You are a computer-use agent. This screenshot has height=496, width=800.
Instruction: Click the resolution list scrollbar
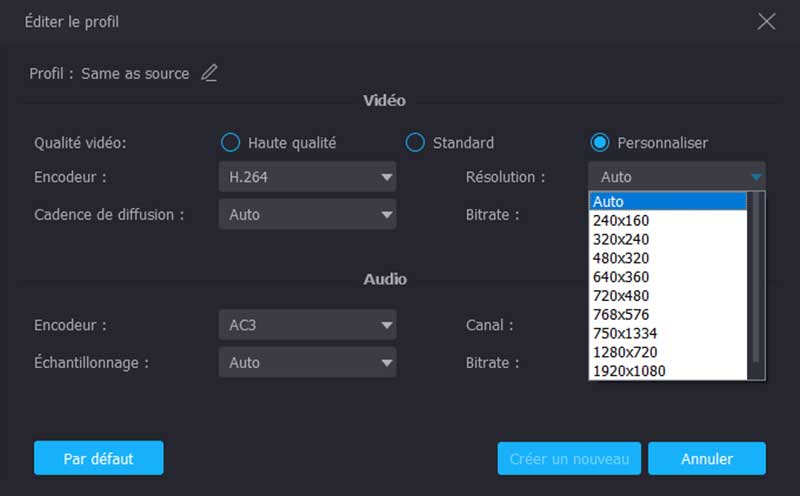756,278
